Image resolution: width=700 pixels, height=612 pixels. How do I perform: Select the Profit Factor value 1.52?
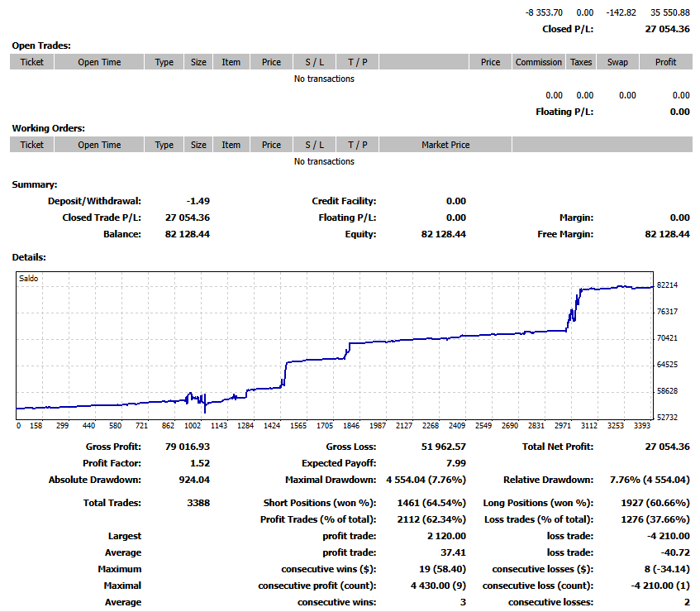click(x=199, y=463)
